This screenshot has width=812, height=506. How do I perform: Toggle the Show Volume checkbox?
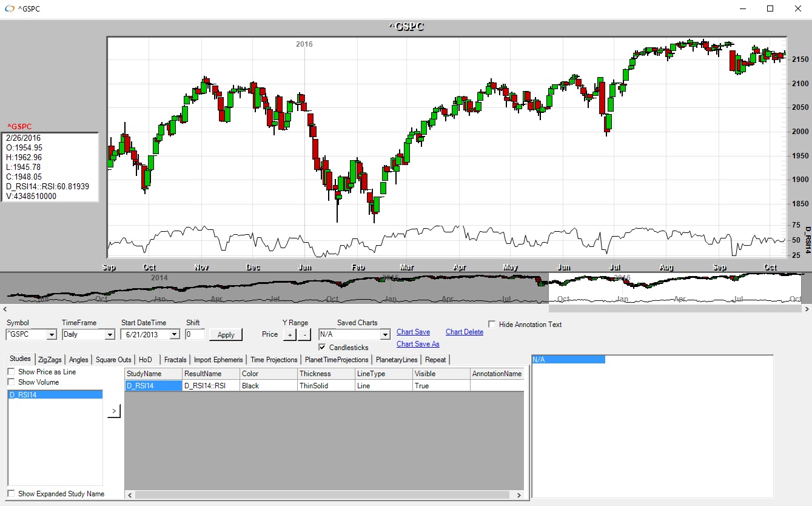pos(11,382)
